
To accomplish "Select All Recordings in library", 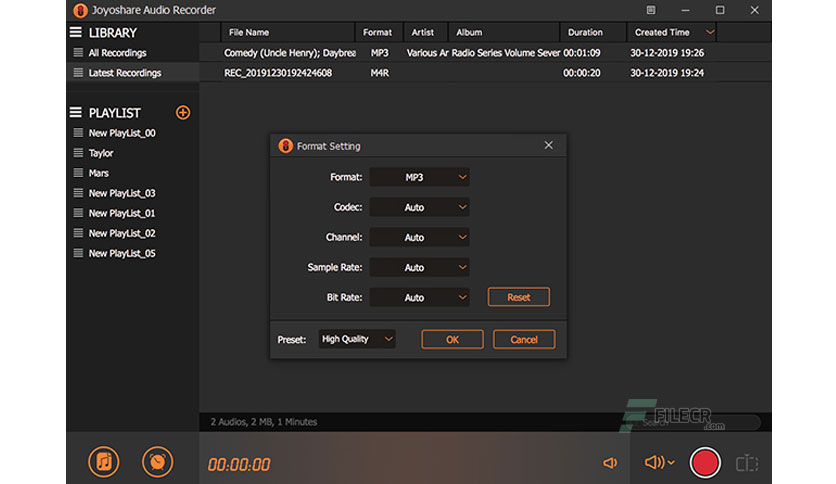I will pos(133,53).
